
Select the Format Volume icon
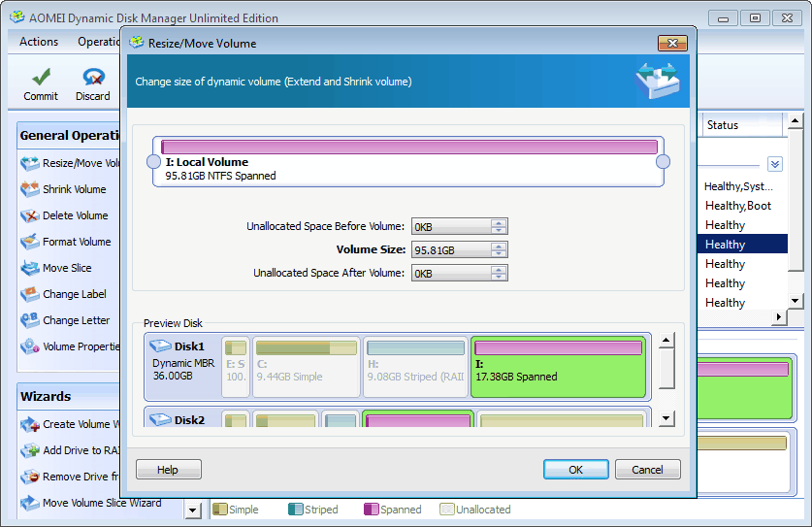(x=29, y=242)
